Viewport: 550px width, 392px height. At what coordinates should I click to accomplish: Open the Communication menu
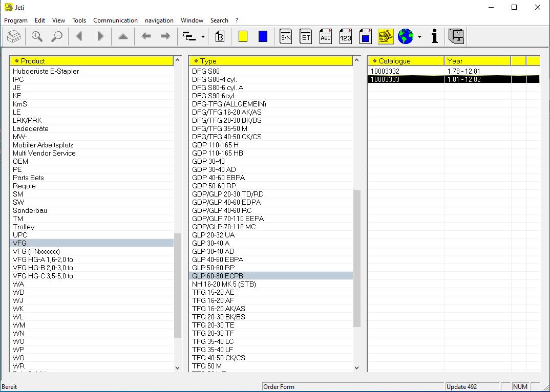(115, 20)
